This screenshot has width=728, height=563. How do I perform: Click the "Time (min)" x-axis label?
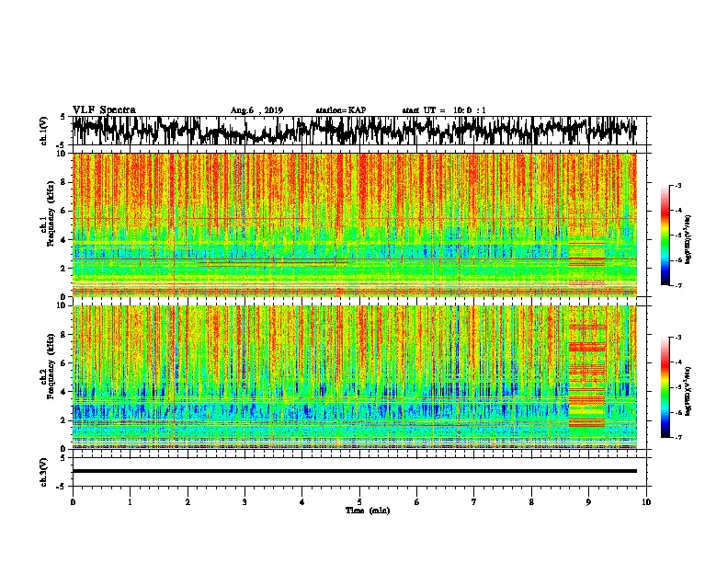click(368, 511)
